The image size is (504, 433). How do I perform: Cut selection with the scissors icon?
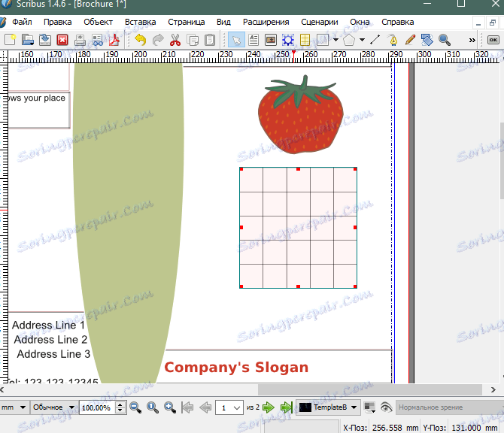click(175, 40)
